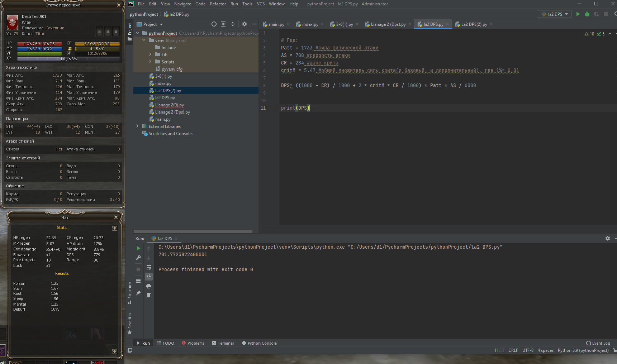Switch to the main.py editor tab
The image size is (617, 364).
(x=276, y=24)
